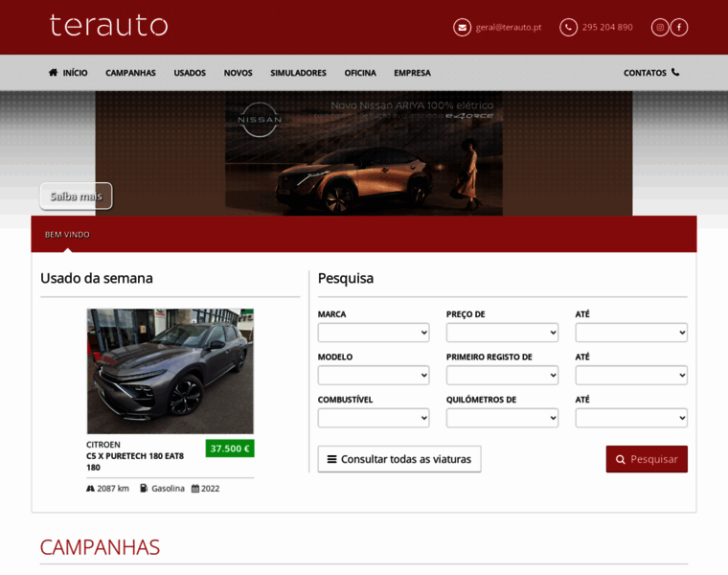Click the Nissan logo in the banner

click(260, 120)
